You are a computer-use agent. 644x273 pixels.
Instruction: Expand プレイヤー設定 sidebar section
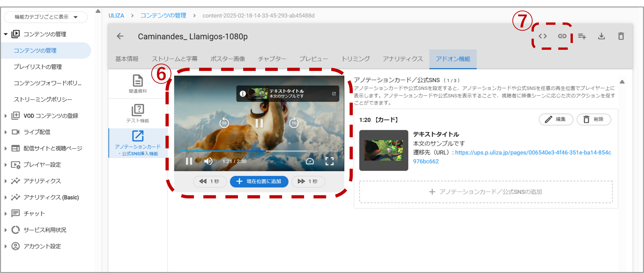[x=6, y=165]
